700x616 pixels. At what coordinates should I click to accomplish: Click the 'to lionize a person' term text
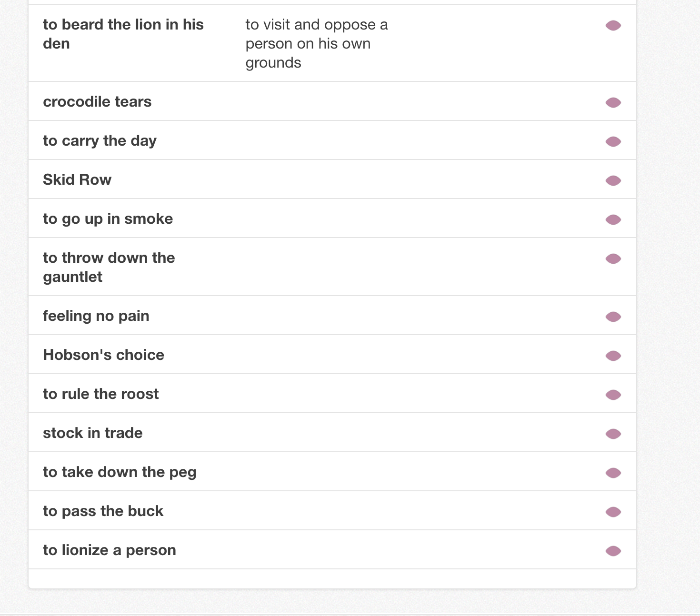click(x=110, y=550)
